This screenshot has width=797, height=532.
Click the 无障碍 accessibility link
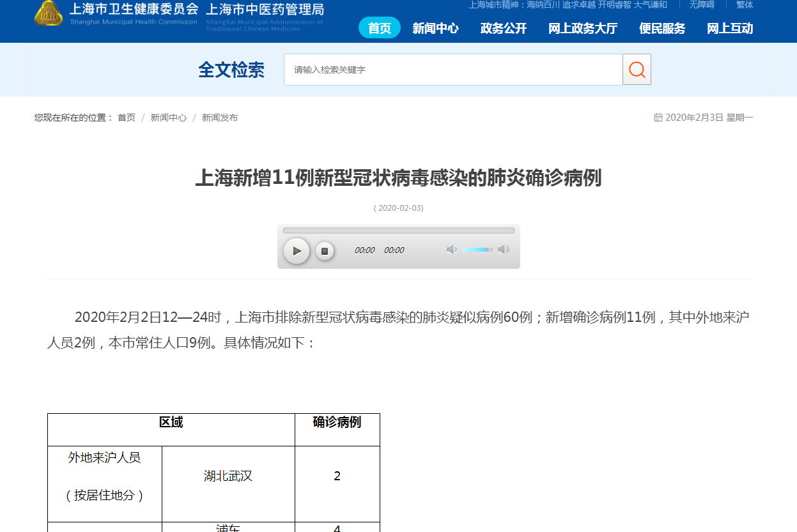click(x=702, y=4)
